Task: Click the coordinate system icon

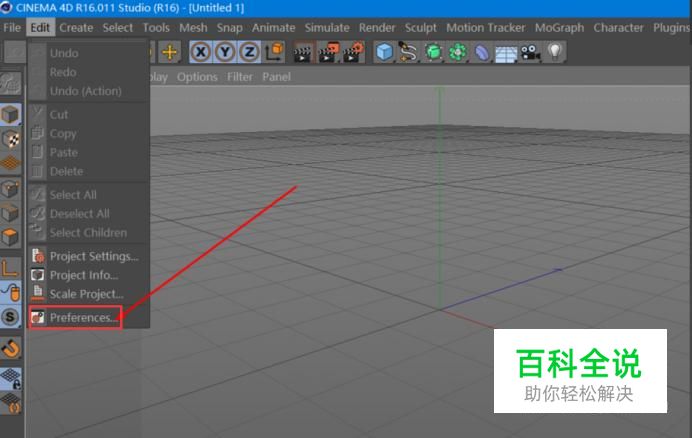Action: pyautogui.click(x=274, y=52)
